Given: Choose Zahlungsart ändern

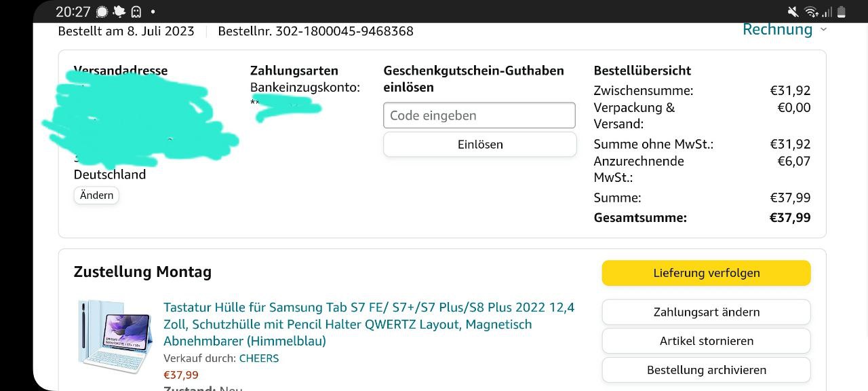Looking at the screenshot, I should coord(706,312).
